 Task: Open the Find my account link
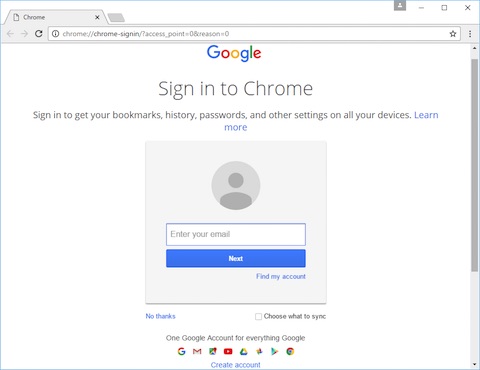tap(281, 276)
